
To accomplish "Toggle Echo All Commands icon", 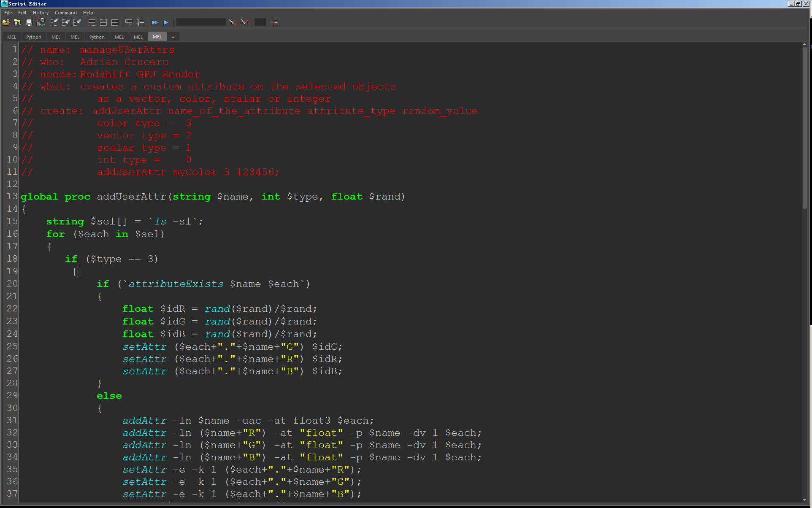I will tap(129, 22).
